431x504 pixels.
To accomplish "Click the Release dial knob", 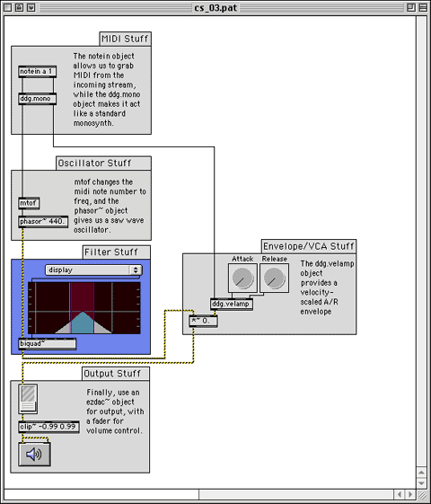I will pyautogui.click(x=274, y=278).
